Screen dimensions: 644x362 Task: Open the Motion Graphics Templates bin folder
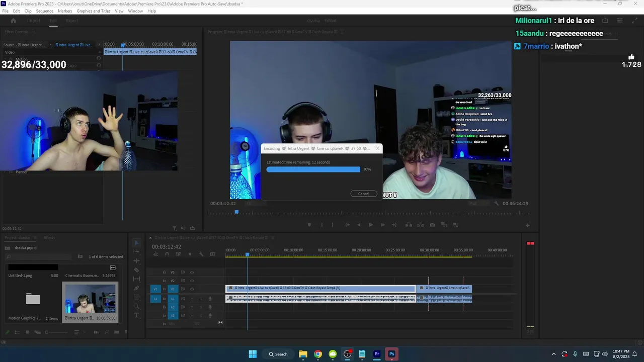coord(33,299)
